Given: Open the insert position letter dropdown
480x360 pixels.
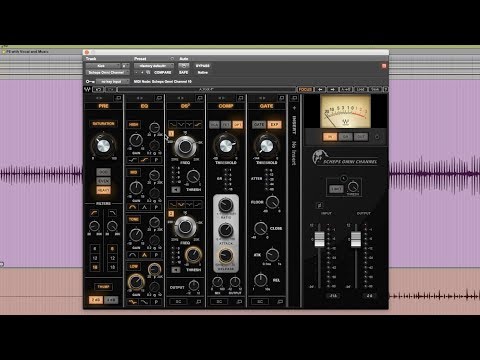Looking at the screenshot, I should point(125,66).
